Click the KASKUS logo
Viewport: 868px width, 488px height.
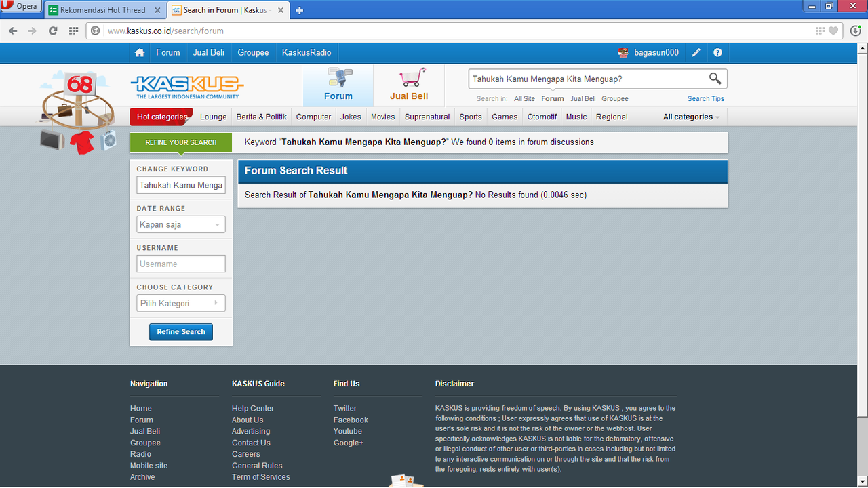pyautogui.click(x=187, y=87)
